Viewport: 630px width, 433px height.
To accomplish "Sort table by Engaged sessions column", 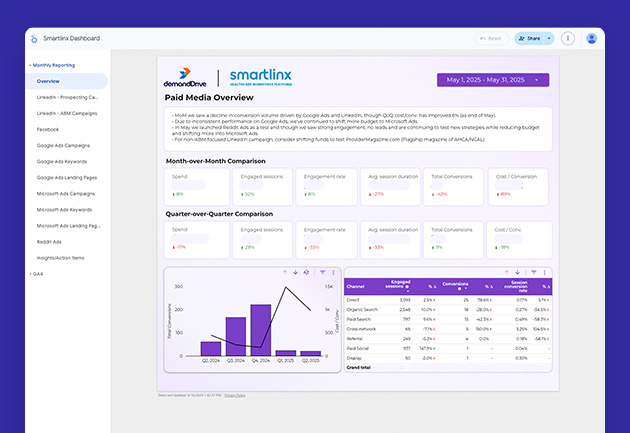I will coord(397,284).
